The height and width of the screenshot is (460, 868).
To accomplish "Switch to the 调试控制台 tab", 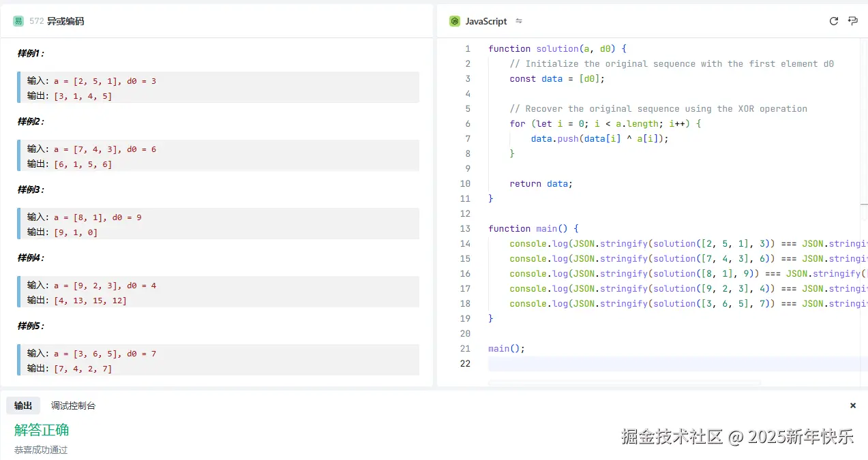I will pos(73,405).
